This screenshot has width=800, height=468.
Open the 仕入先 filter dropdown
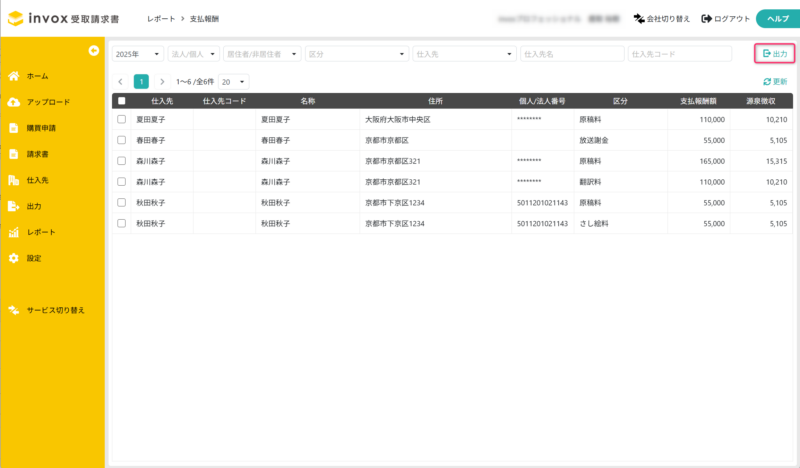tap(464, 54)
